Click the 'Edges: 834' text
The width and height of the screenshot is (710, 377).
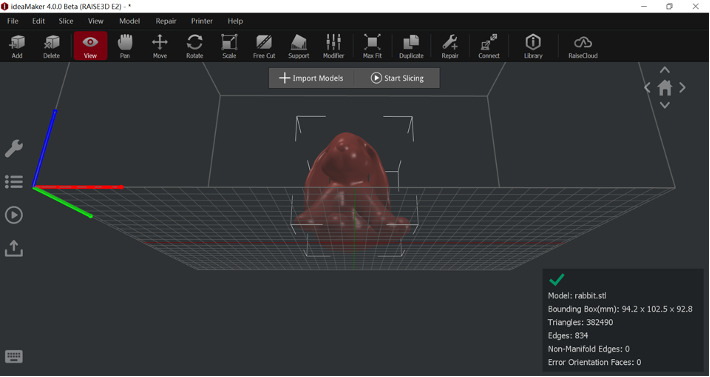click(568, 335)
